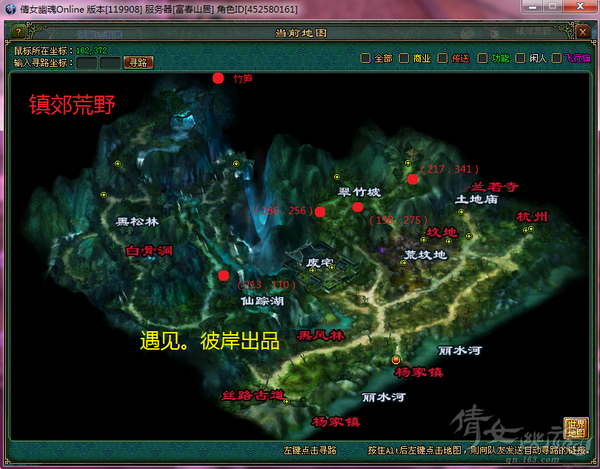Click the 土地庙 map label
Image resolution: width=600 pixels, height=469 pixels.
(476, 199)
